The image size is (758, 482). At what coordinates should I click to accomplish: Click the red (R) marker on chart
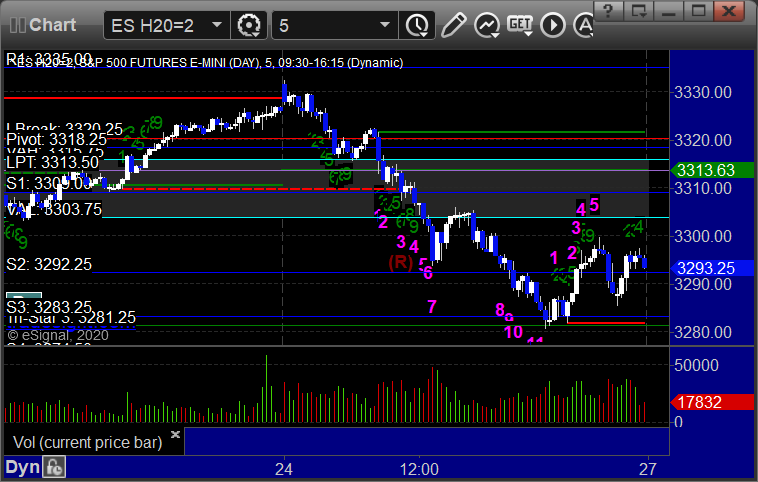(401, 263)
